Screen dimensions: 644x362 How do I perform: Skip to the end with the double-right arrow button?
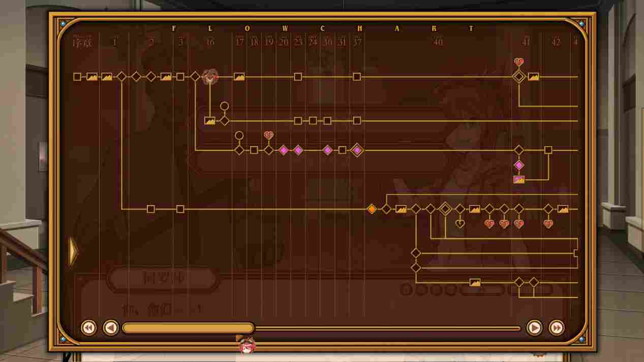point(557,328)
